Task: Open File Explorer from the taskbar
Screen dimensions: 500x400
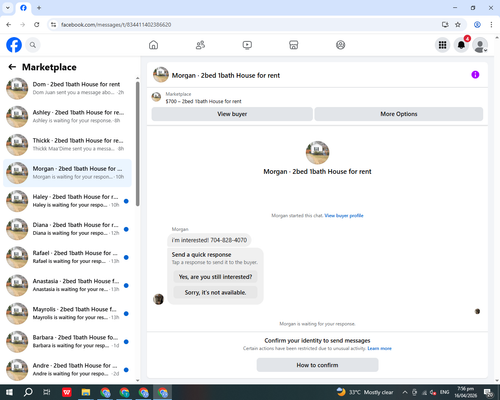Action: pos(86,392)
